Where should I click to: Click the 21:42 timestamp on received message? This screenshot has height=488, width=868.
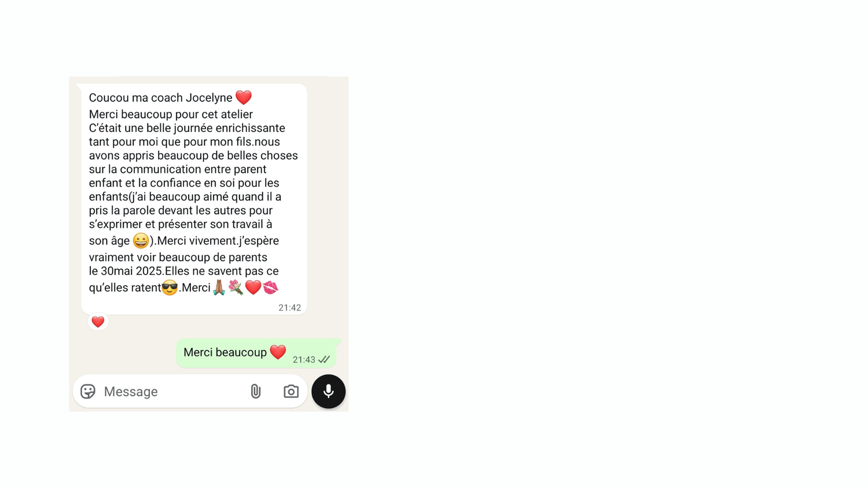click(289, 308)
